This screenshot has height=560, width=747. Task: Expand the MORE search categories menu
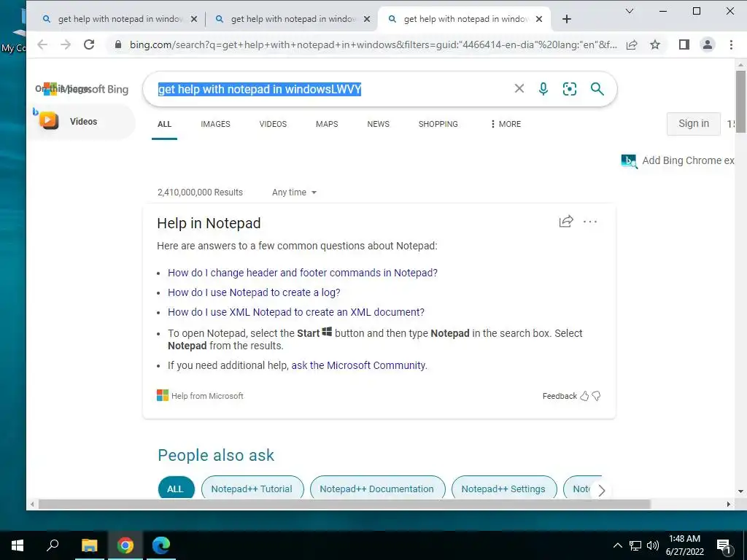click(506, 124)
